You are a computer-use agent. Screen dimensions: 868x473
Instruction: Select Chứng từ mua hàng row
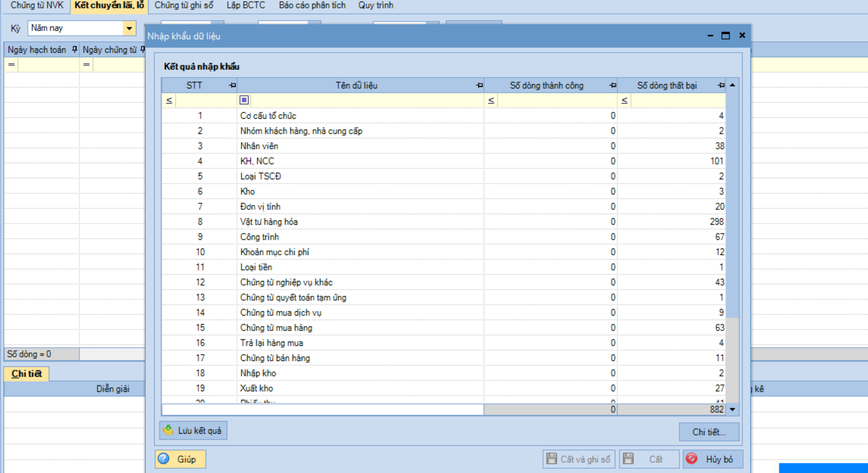(x=444, y=328)
